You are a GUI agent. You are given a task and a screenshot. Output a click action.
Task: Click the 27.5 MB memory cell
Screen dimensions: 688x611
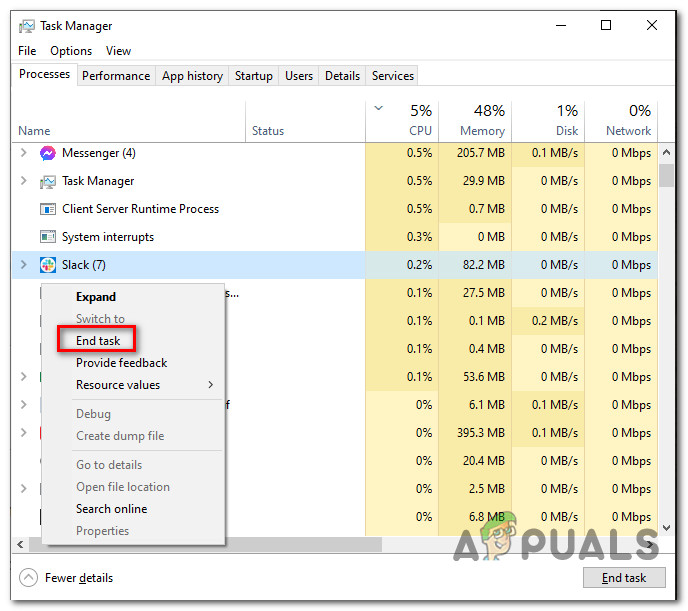475,293
